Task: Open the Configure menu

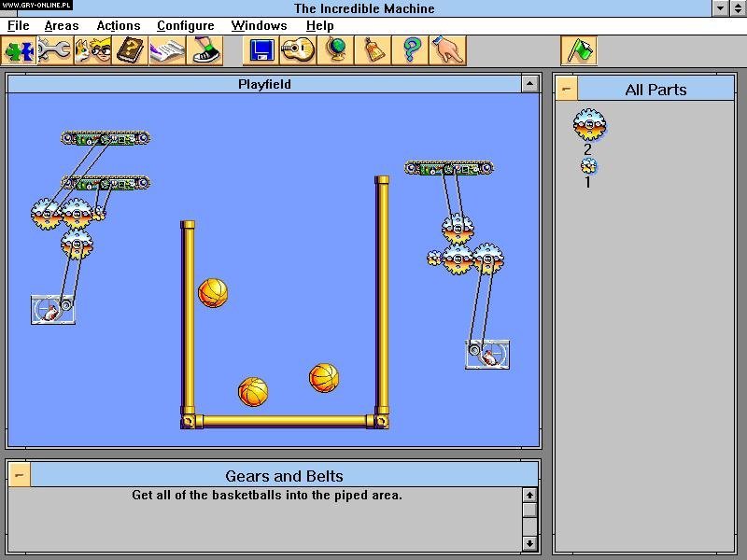Action: click(185, 25)
